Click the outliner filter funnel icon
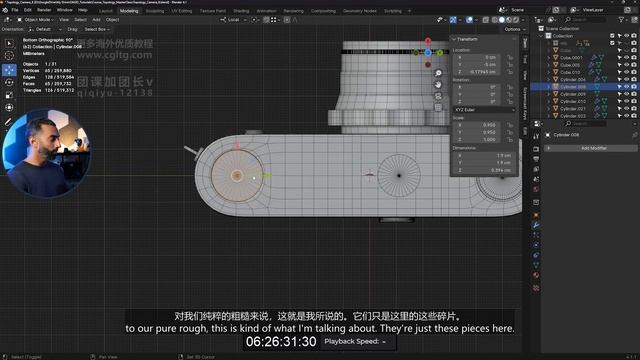Screen dimensions: 640x360 621,20
